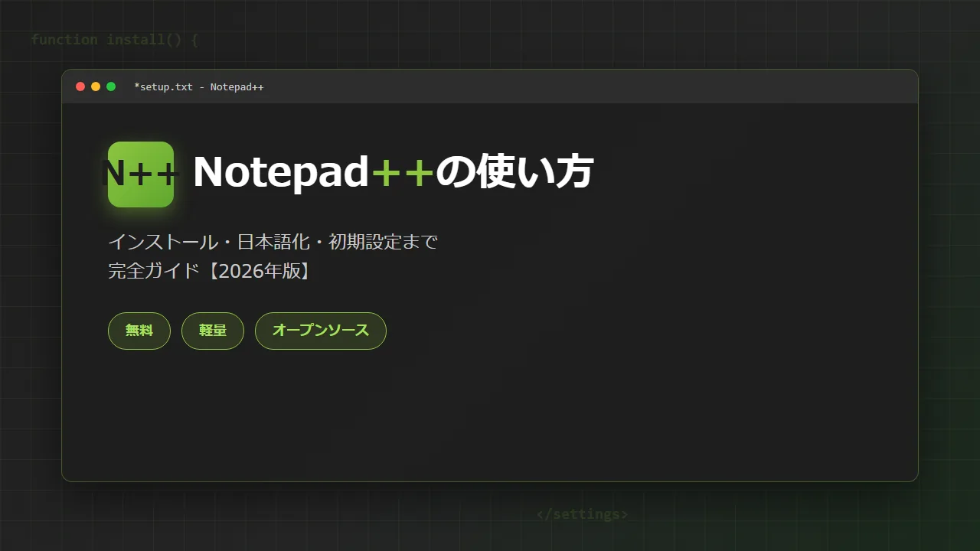980x551 pixels.
Task: Click the *setup.txt - Notepad++ window title
Action: tap(199, 86)
